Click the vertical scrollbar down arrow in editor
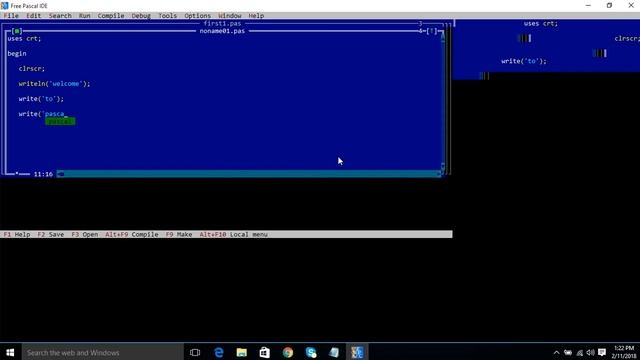 pyautogui.click(x=443, y=166)
